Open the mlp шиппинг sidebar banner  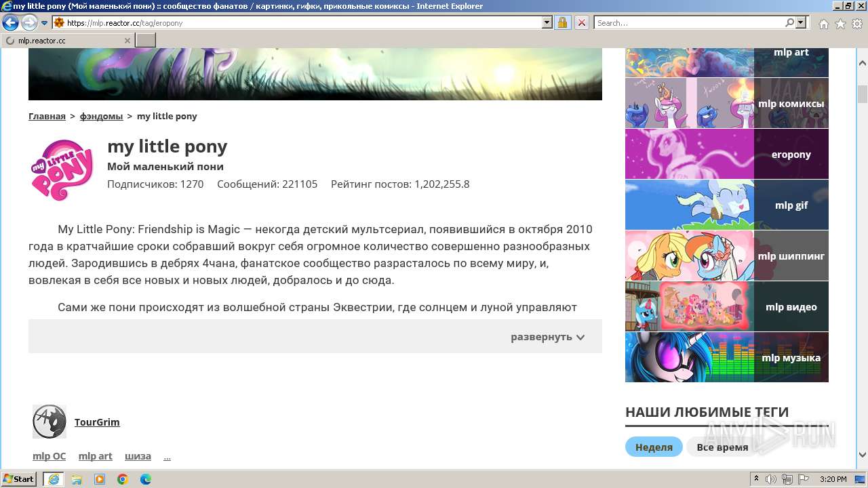pos(726,256)
